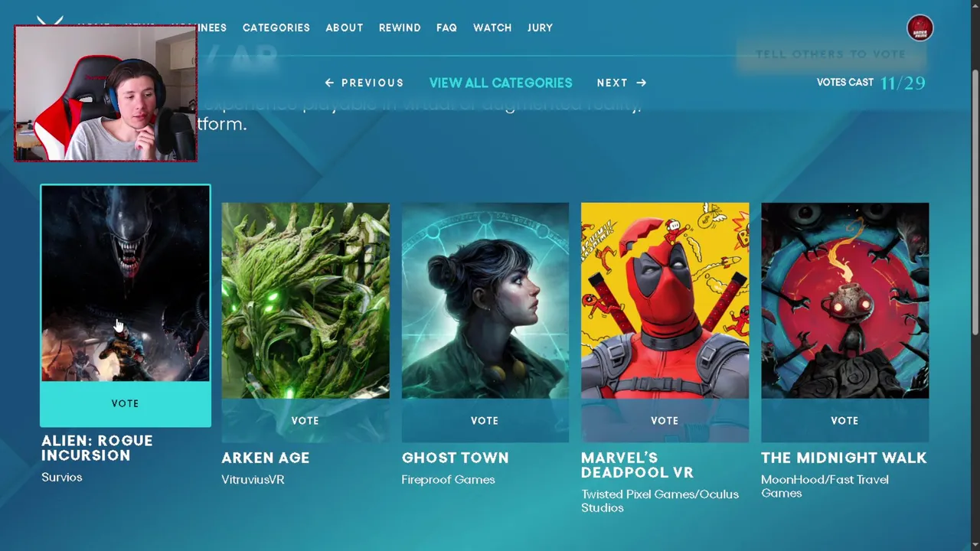Click THE MIDNIGHT WALK title

(x=844, y=458)
